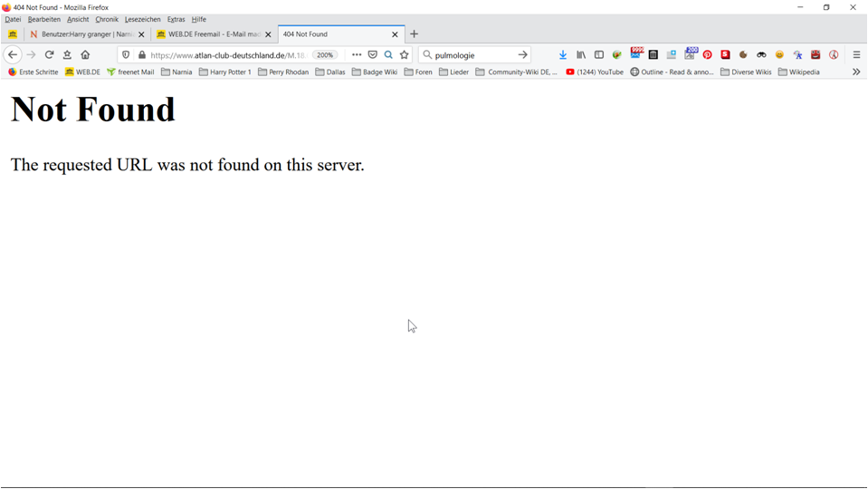
Task: Open the tracking protection shield
Action: (126, 55)
